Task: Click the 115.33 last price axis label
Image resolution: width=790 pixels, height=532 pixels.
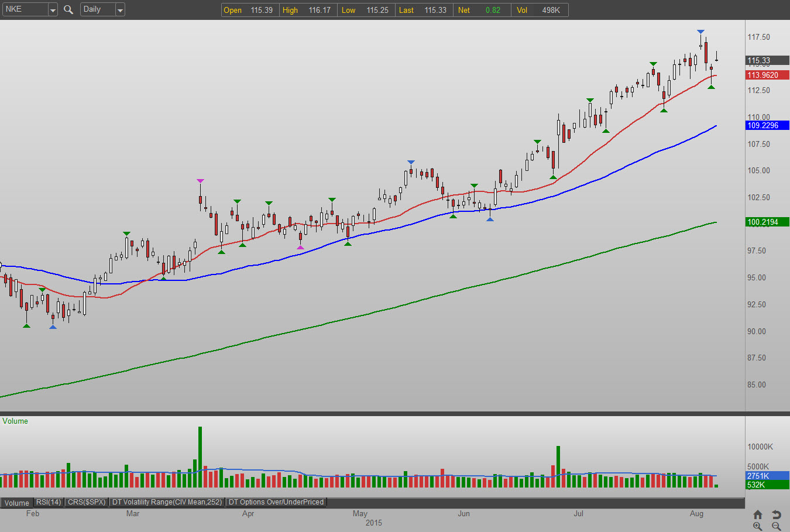Action: pyautogui.click(x=767, y=60)
